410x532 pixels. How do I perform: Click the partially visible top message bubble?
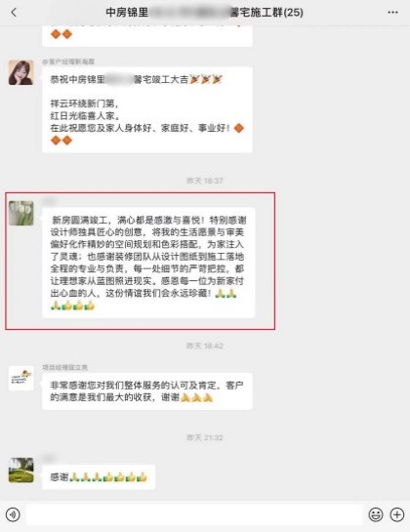pos(147,35)
